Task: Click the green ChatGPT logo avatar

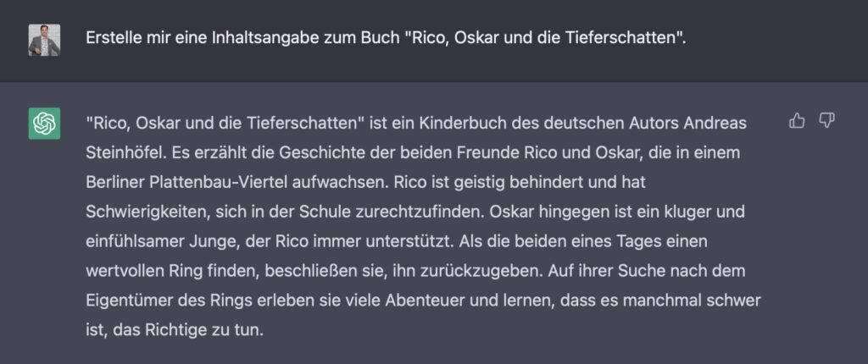Action: point(44,124)
